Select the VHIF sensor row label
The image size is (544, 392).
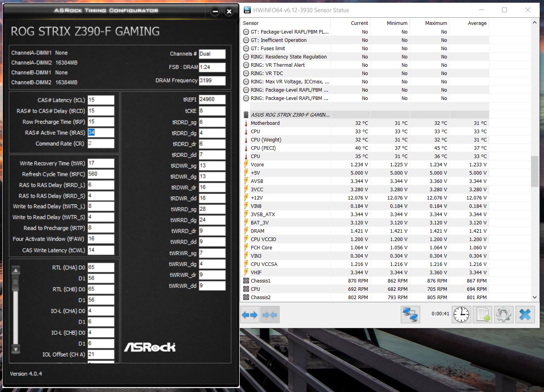tap(256, 273)
